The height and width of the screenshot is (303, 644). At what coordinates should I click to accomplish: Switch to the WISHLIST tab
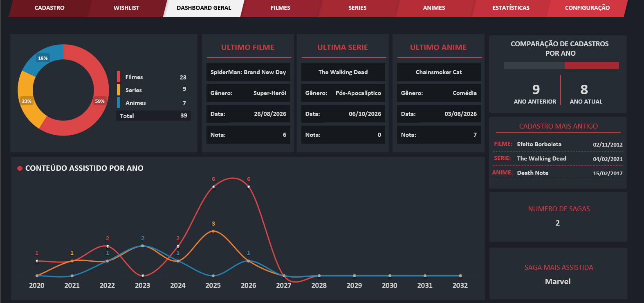[126, 8]
